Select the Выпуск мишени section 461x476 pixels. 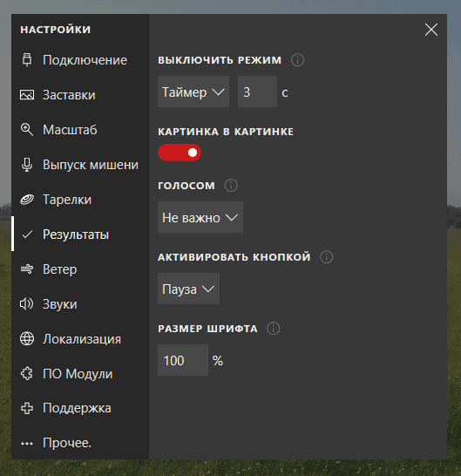(80, 165)
